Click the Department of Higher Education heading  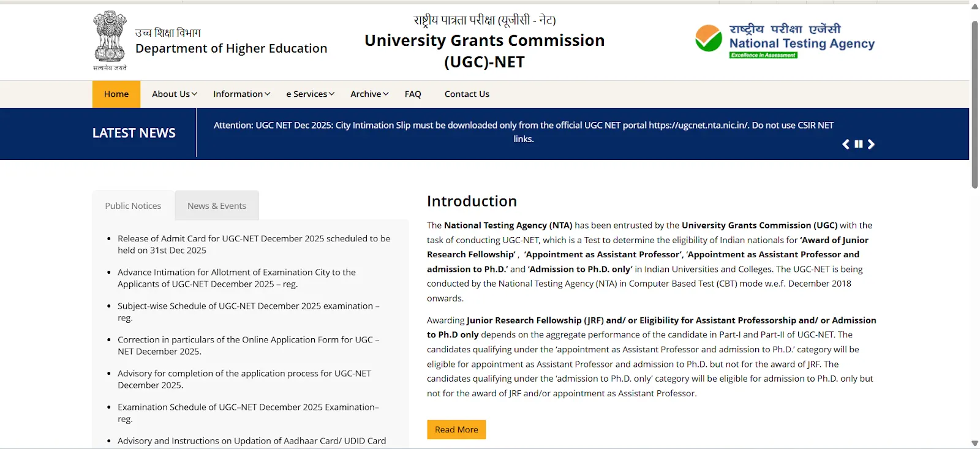coord(232,48)
